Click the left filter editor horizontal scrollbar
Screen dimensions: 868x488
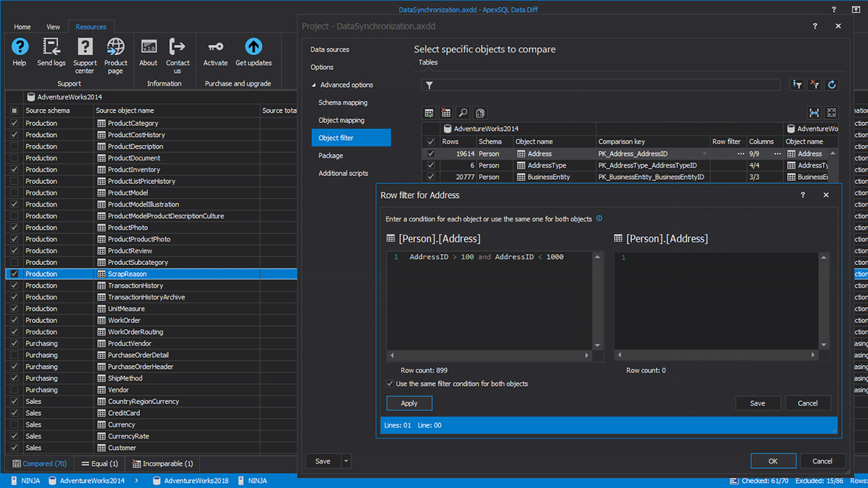click(x=490, y=356)
